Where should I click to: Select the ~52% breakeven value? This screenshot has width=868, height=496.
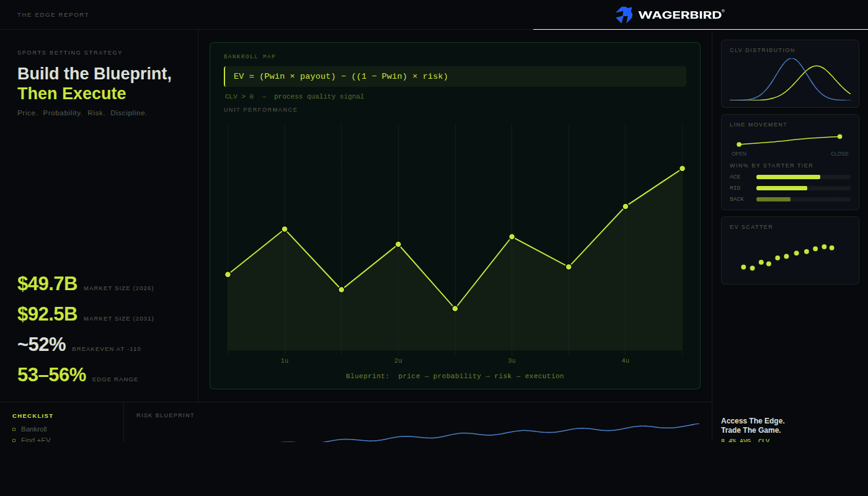42,344
